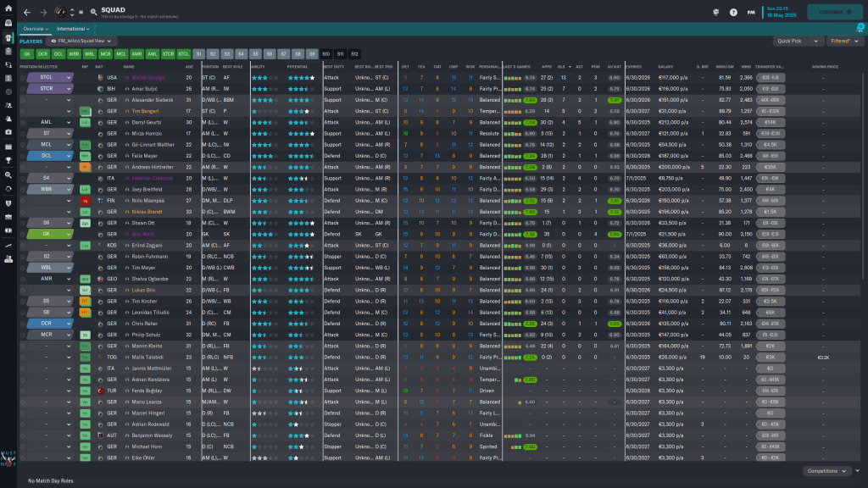Select the checkbox for Malick Sanogo's row

(24, 77)
